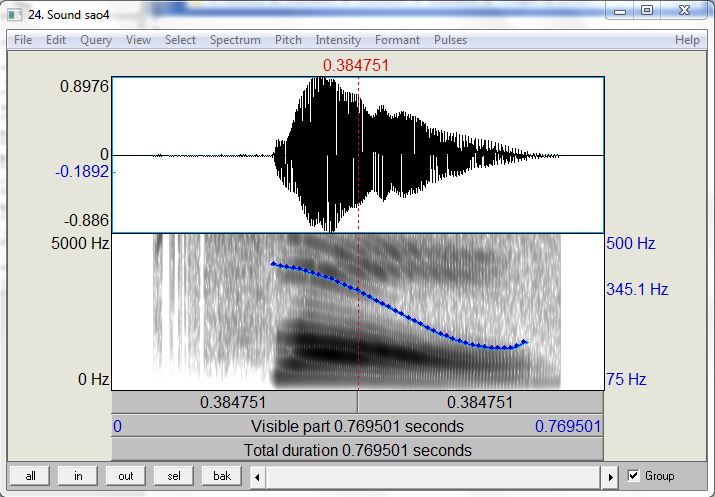Open the Intensity menu
Image resolution: width=715 pixels, height=497 pixels.
click(338, 40)
